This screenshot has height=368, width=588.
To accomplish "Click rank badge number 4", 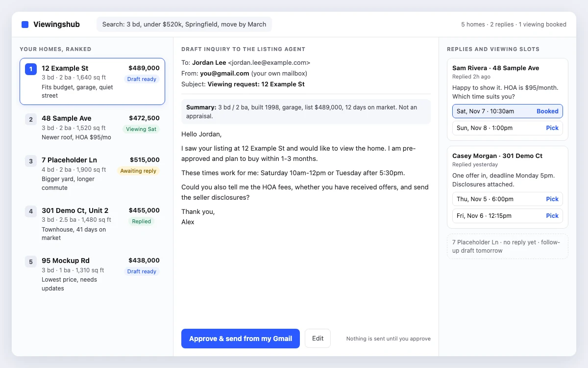I will click(x=31, y=211).
